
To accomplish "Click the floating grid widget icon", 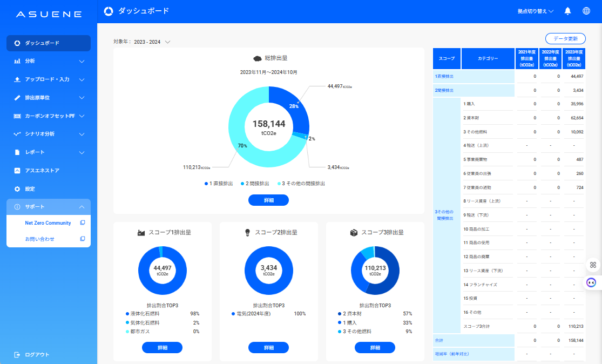I will click(593, 265).
